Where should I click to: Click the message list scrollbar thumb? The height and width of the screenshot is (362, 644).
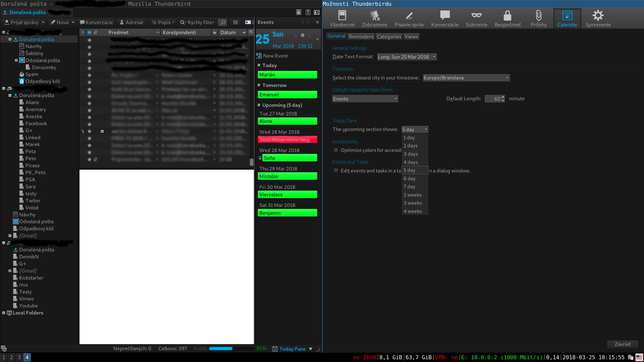click(251, 162)
